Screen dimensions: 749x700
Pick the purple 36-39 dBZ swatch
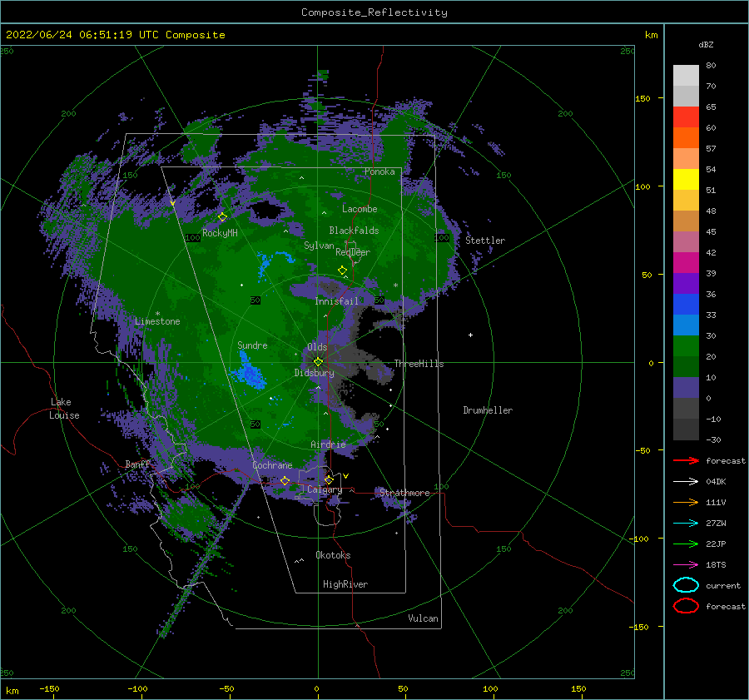pos(686,284)
